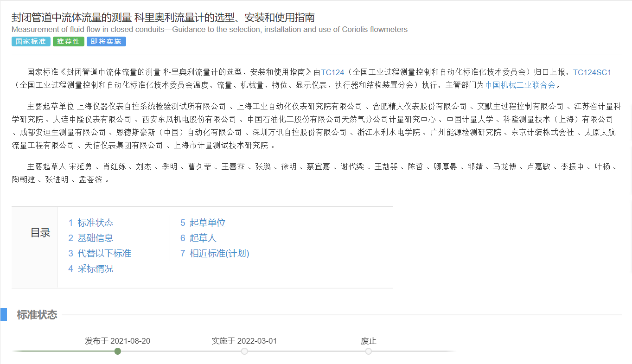The image size is (632, 364).
Task: Click the 标准状态 section heading
Action: [37, 315]
